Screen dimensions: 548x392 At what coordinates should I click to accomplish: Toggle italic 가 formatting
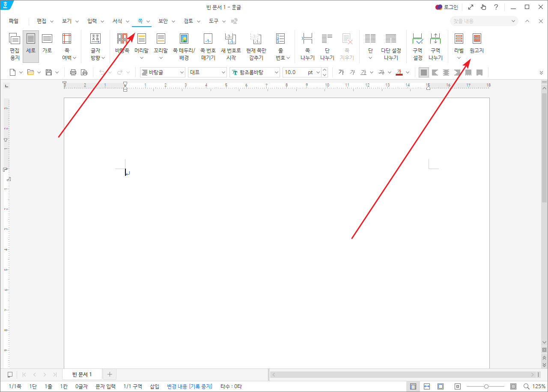click(352, 72)
